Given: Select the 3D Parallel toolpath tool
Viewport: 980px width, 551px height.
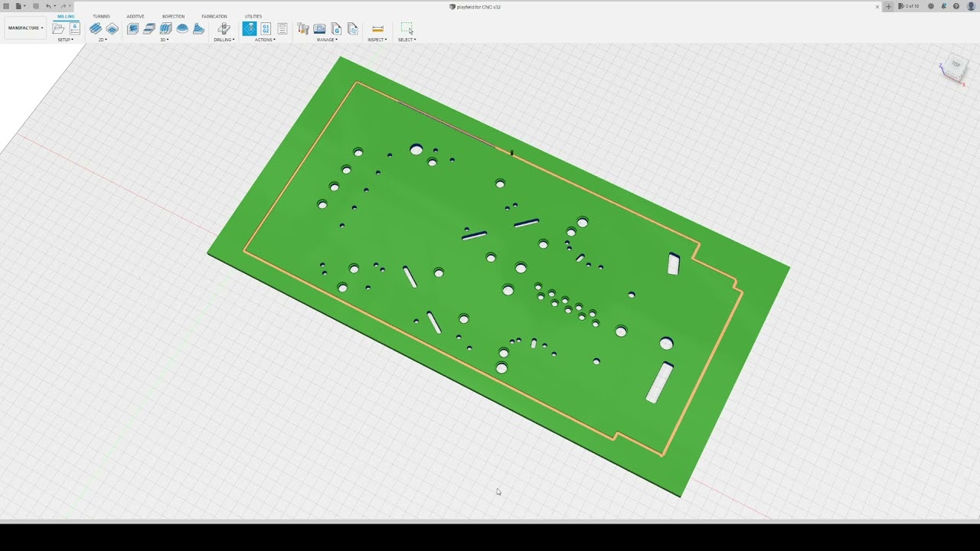Looking at the screenshot, I should coord(165,29).
